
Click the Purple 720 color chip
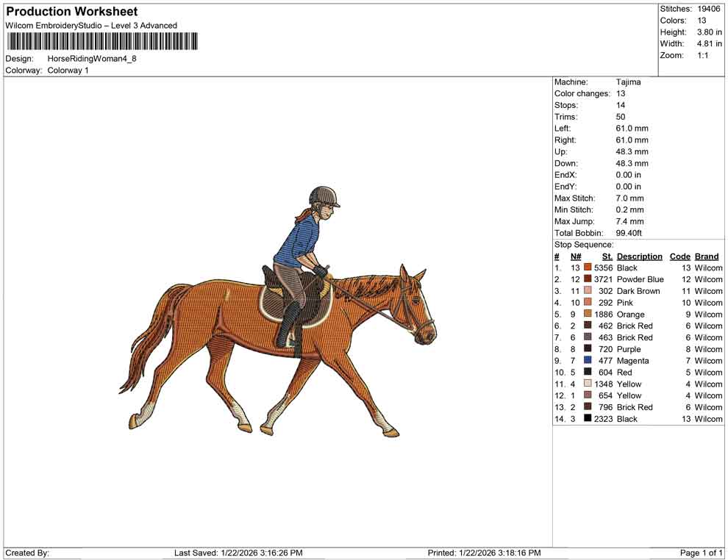tap(588, 349)
